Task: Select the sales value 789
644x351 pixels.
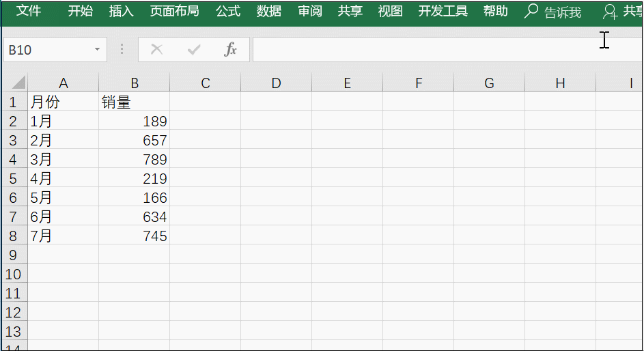Action: [135, 159]
